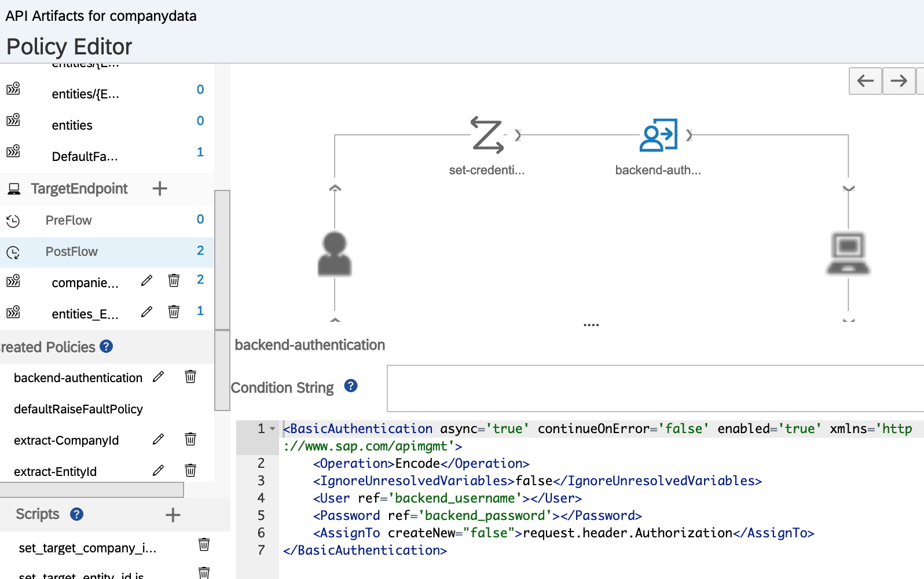Expand the chevron above target server icon
Image resolution: width=924 pixels, height=579 pixels.
coord(848,188)
